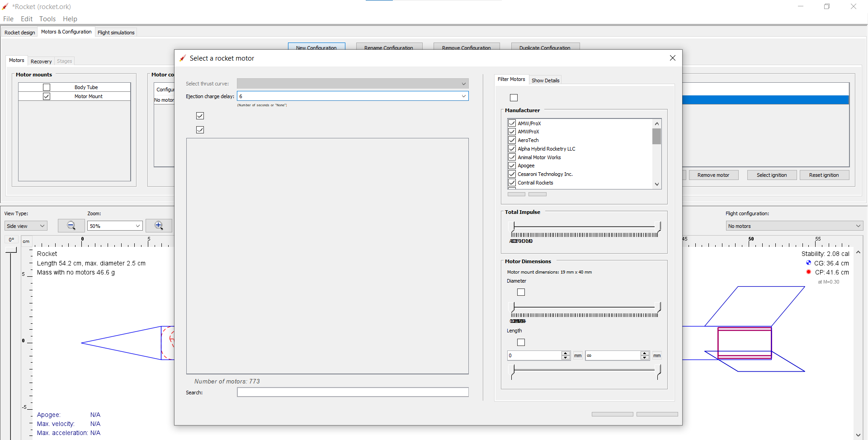Viewport: 868px width, 440px height.
Task: Uncheck the Cesaroni Technology Inc. filter
Action: 512,174
